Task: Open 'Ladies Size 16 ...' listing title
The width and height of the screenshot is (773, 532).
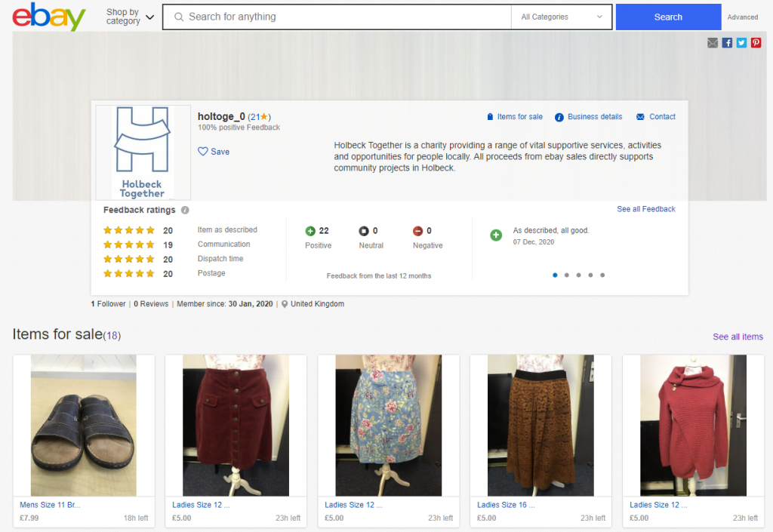Action: tap(506, 505)
